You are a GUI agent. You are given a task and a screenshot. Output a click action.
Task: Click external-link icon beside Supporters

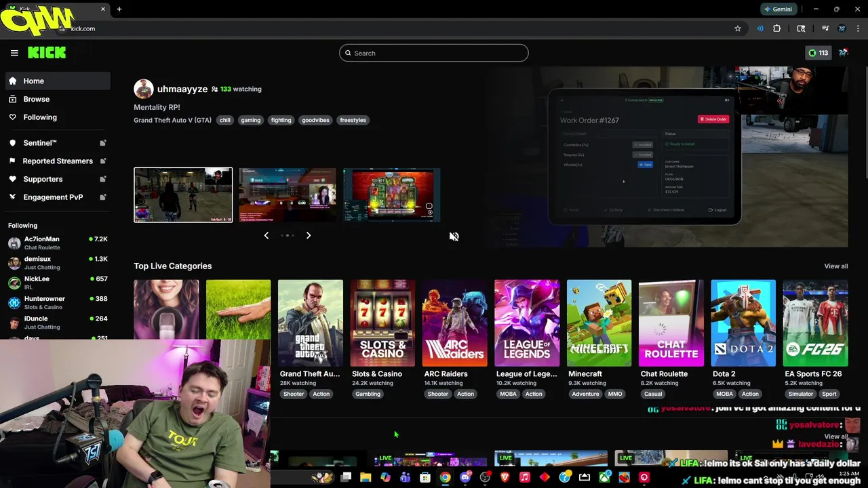point(103,179)
